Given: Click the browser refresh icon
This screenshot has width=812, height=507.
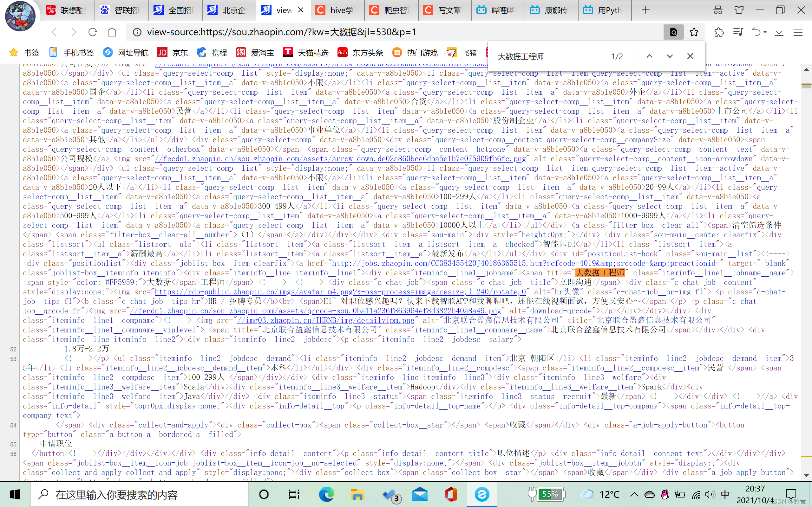Looking at the screenshot, I should pyautogui.click(x=93, y=32).
